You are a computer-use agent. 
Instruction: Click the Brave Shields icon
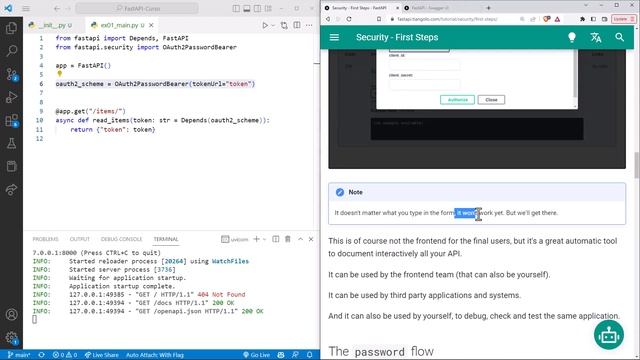[x=547, y=19]
